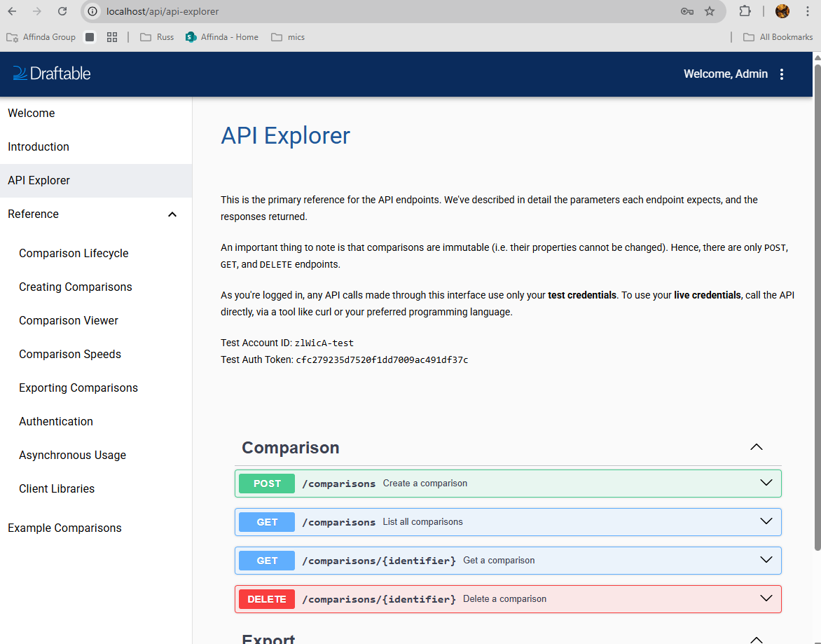Expand the POST /comparisons endpoint
The height and width of the screenshot is (644, 821).
click(766, 483)
